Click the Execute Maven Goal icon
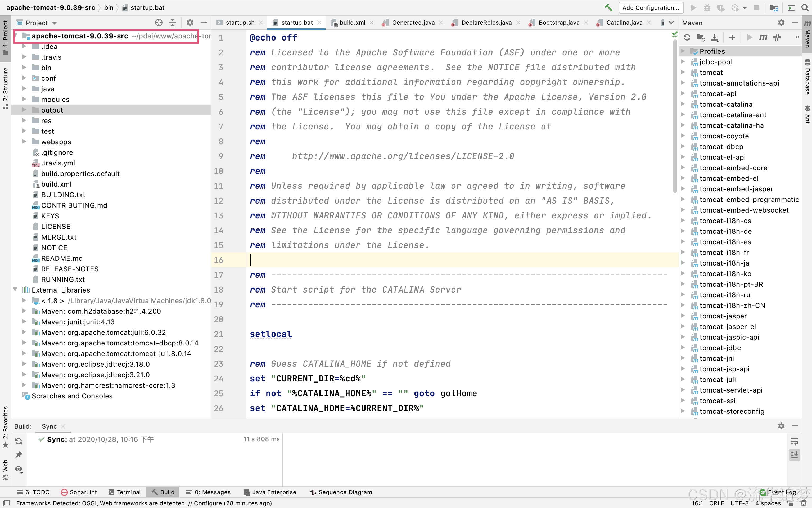The image size is (812, 508). click(x=763, y=37)
